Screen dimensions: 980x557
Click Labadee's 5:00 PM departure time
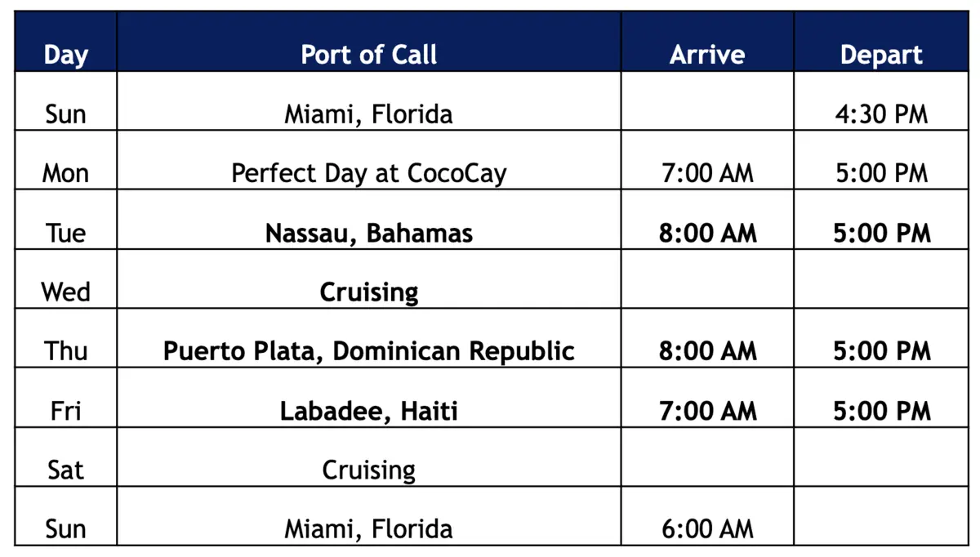(x=881, y=410)
